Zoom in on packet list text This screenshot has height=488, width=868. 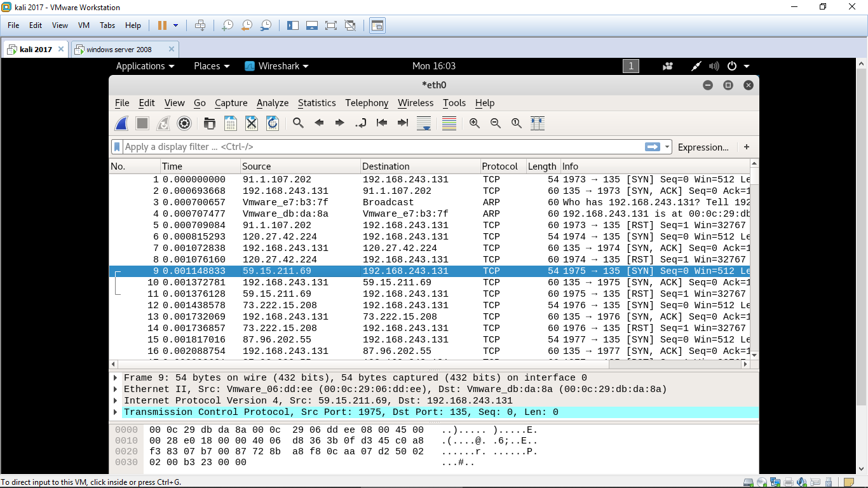[x=474, y=123]
